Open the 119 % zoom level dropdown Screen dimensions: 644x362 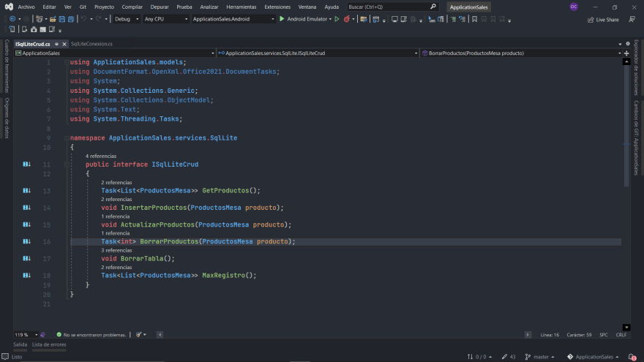[26, 334]
